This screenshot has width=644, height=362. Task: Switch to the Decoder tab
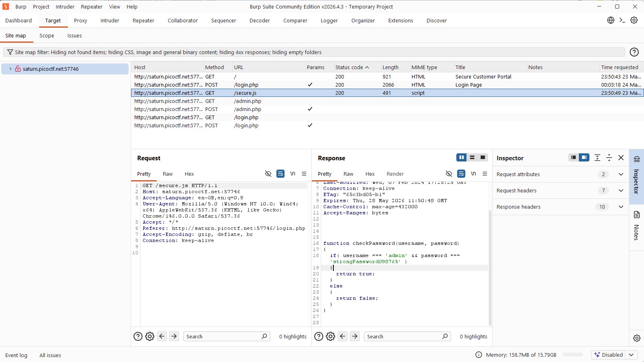click(x=260, y=20)
